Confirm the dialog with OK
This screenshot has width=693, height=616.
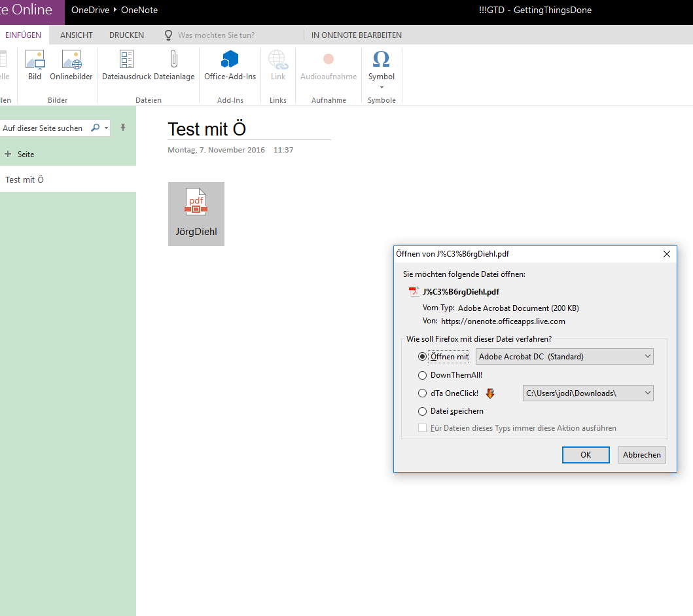click(x=586, y=455)
